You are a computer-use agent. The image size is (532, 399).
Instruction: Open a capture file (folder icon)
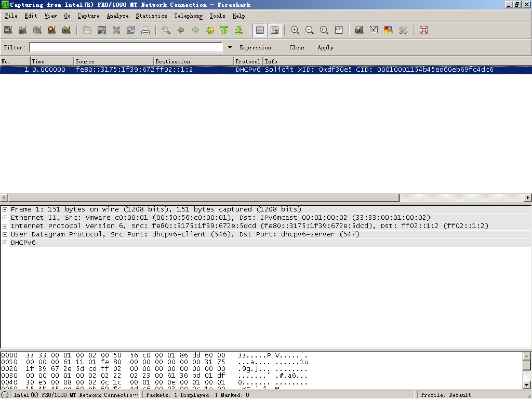coord(87,30)
